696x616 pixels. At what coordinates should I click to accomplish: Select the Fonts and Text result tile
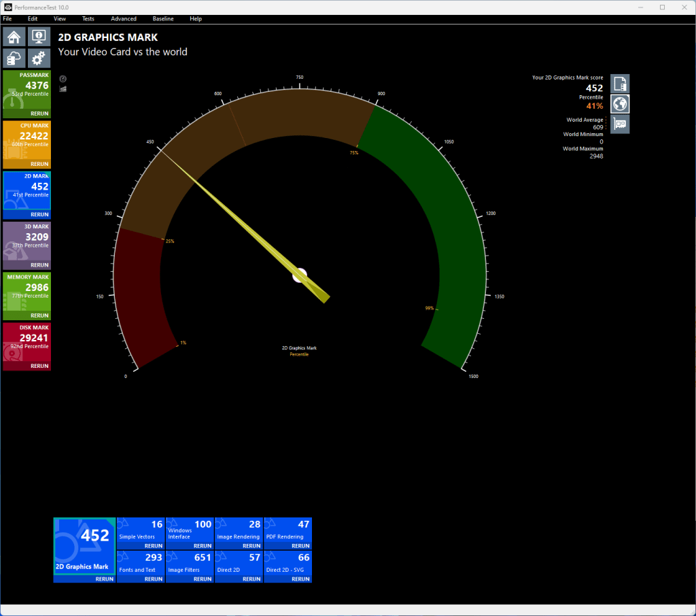pyautogui.click(x=141, y=563)
